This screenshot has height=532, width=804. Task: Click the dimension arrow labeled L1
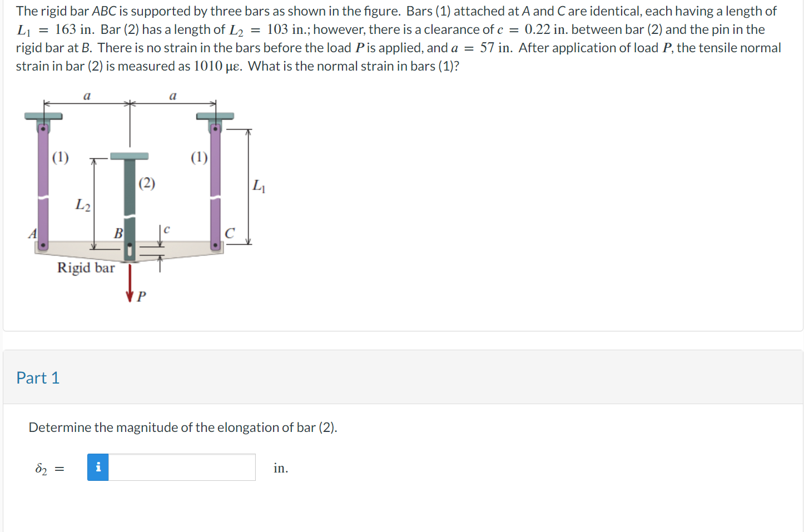[x=248, y=186]
